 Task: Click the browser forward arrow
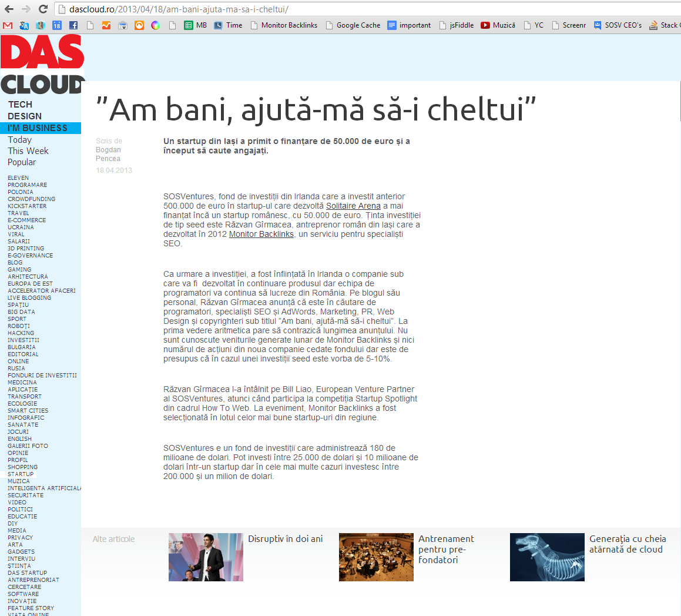point(26,9)
